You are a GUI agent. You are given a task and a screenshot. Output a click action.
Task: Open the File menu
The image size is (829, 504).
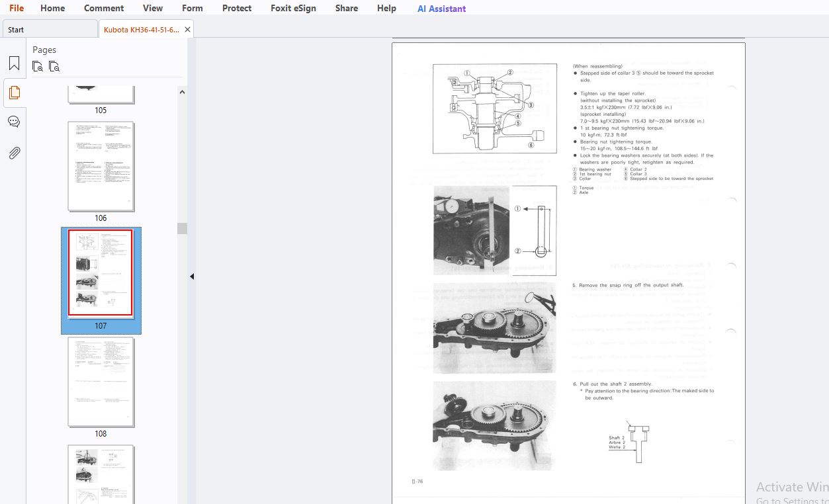[17, 8]
